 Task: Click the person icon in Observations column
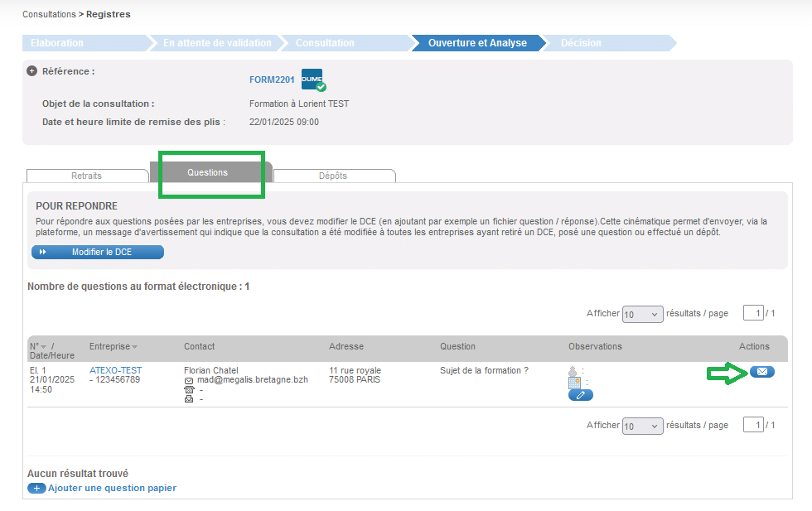(x=573, y=371)
